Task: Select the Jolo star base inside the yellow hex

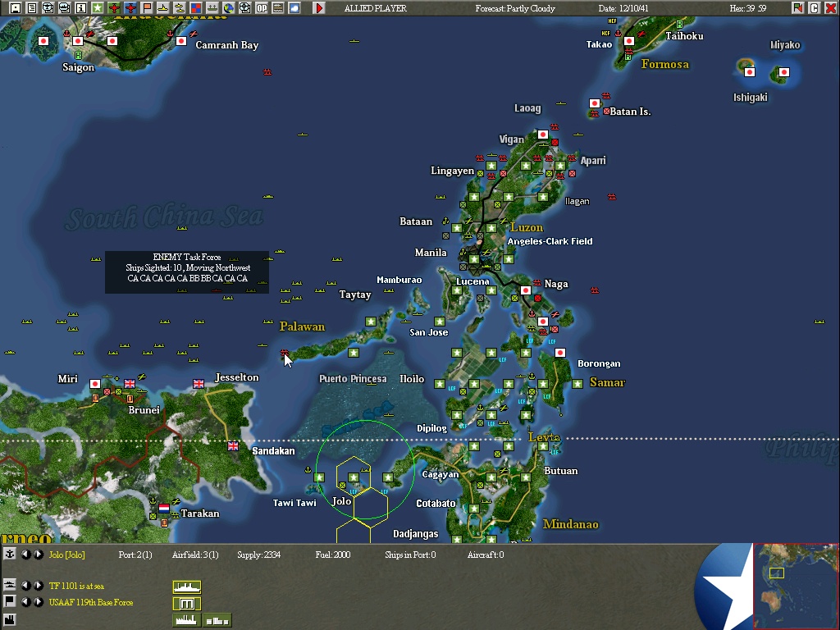Action: pyautogui.click(x=353, y=477)
